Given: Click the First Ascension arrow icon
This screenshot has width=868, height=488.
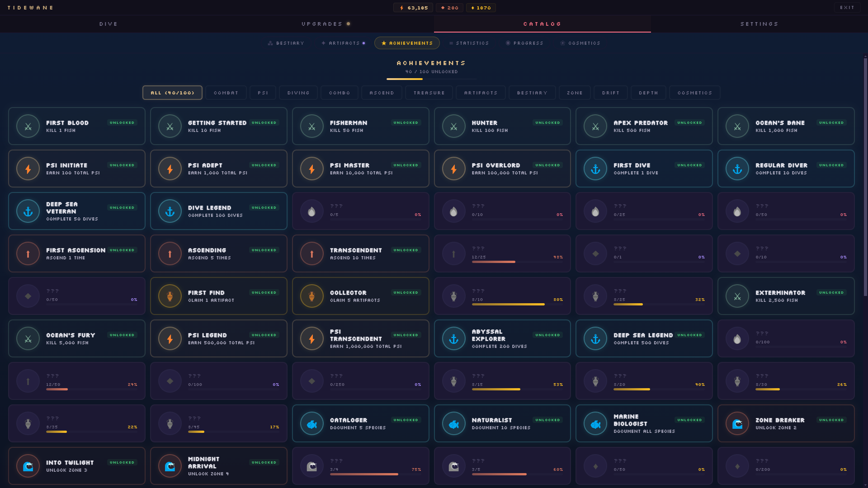Looking at the screenshot, I should click(x=28, y=254).
